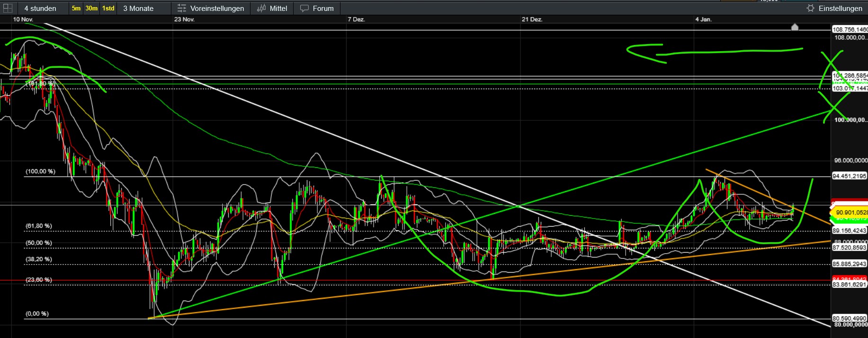Click the 80.590,4990 Fibonacci 0% price label
This screenshot has width=868, height=338.
(x=850, y=318)
